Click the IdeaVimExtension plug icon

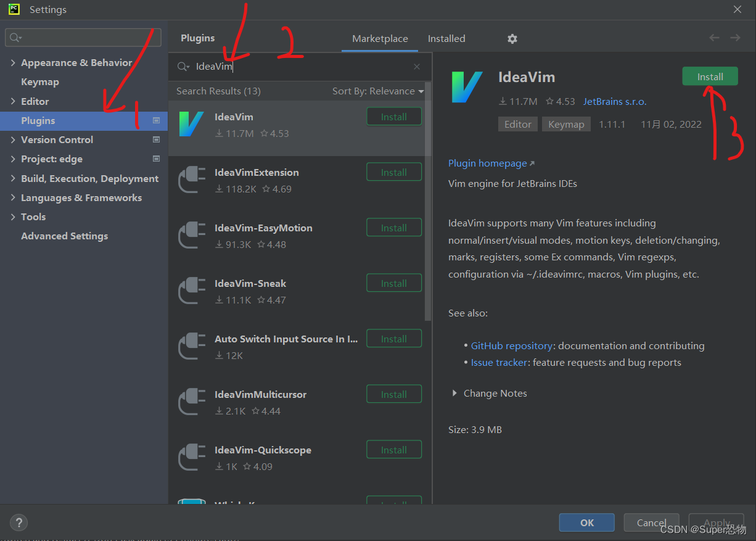191,180
